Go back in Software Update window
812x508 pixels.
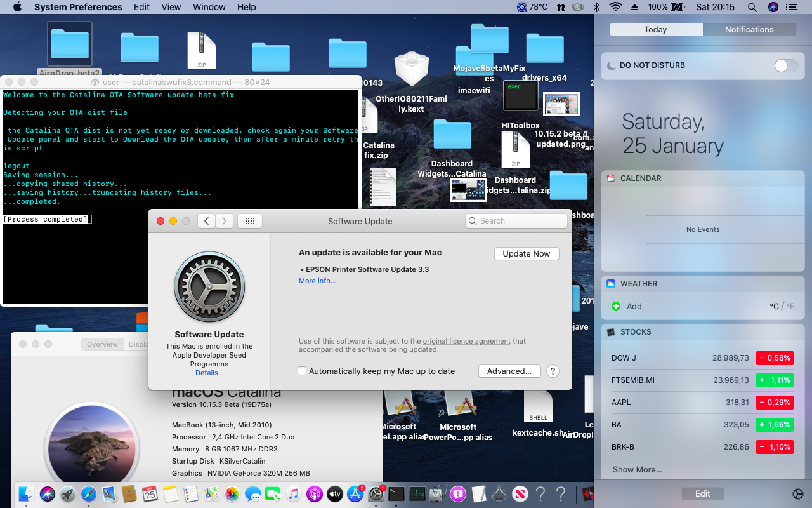[x=206, y=221]
